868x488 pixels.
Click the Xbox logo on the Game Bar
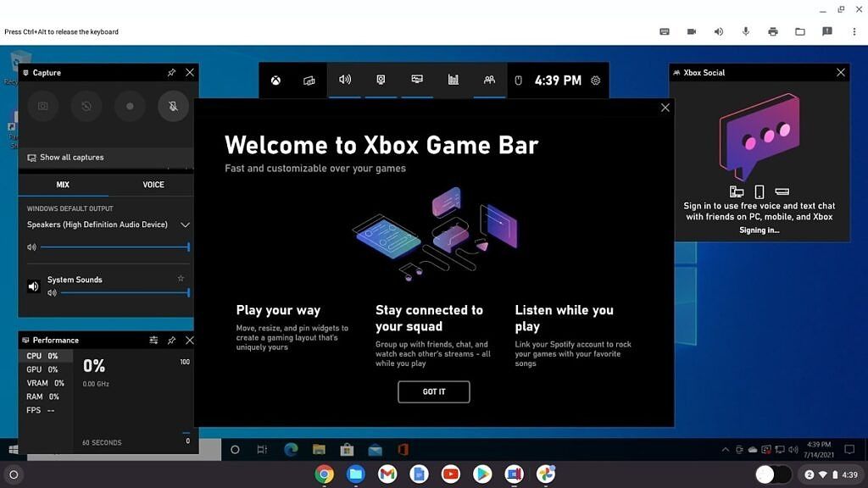(x=275, y=80)
